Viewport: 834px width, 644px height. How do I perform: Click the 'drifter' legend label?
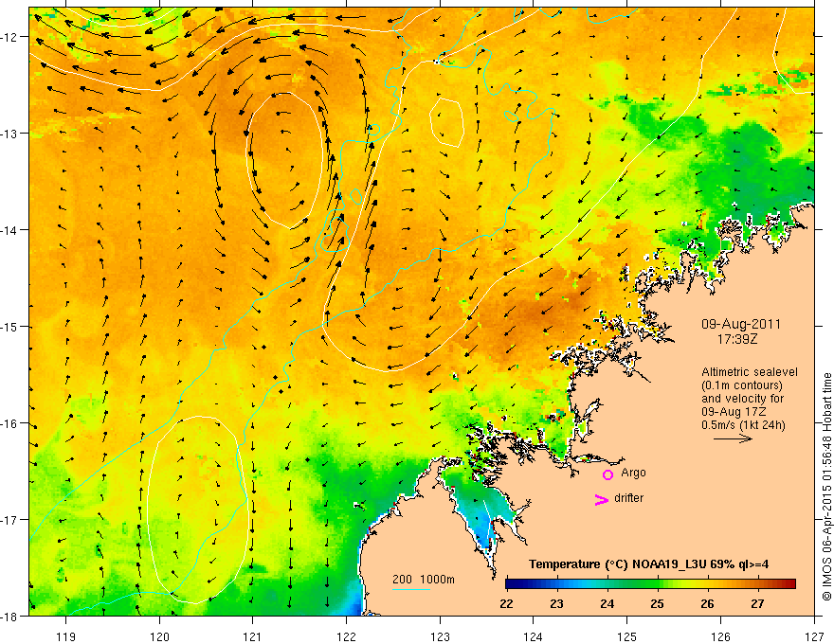(x=628, y=498)
